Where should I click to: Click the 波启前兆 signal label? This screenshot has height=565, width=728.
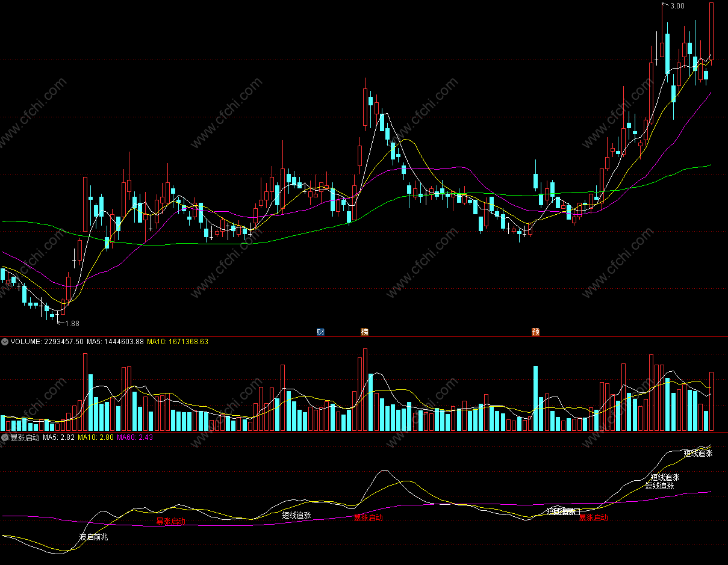pyautogui.click(x=93, y=537)
